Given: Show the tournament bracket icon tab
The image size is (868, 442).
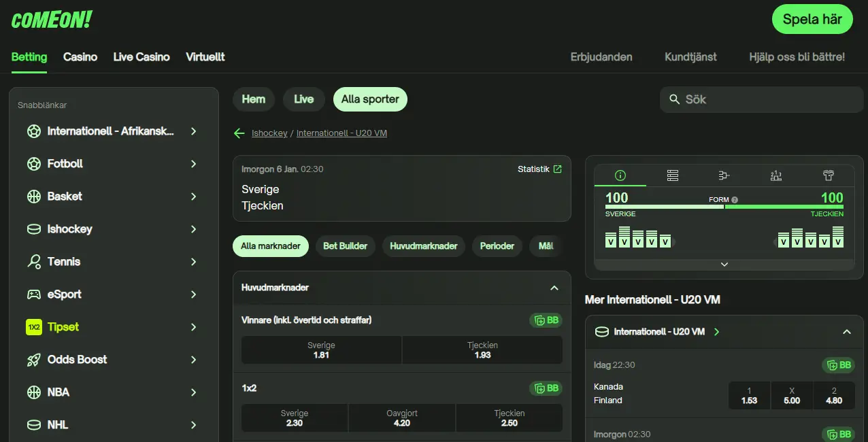Looking at the screenshot, I should 724,175.
